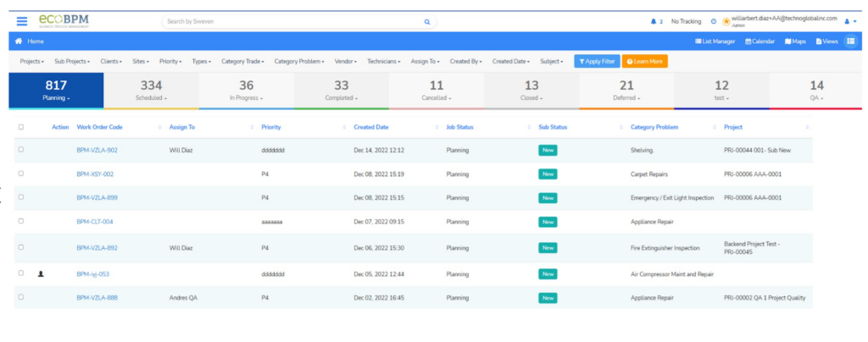Open work order BPM-VZLA-888

(97, 298)
